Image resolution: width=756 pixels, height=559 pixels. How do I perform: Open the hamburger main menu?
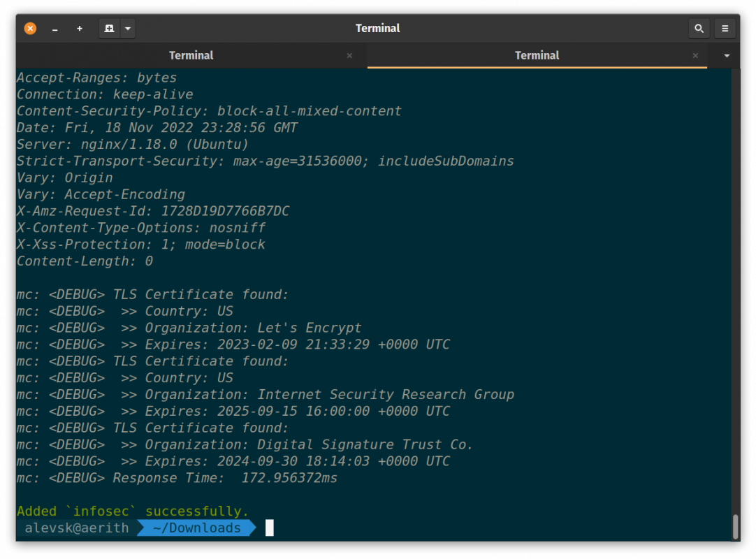[725, 29]
